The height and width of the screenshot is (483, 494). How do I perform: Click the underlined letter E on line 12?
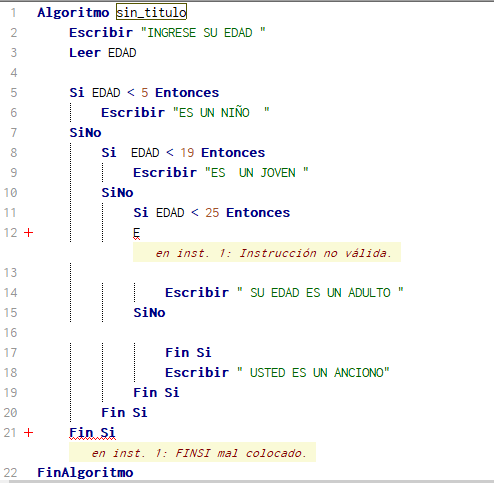pyautogui.click(x=137, y=233)
